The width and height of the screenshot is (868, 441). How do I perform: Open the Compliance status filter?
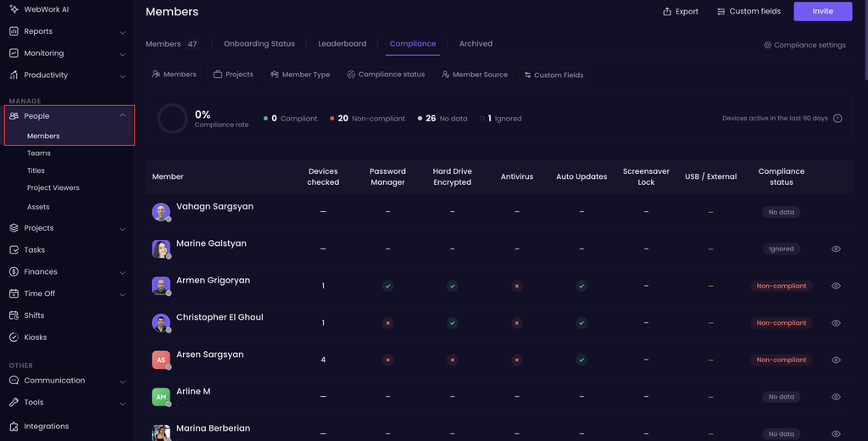[386, 75]
